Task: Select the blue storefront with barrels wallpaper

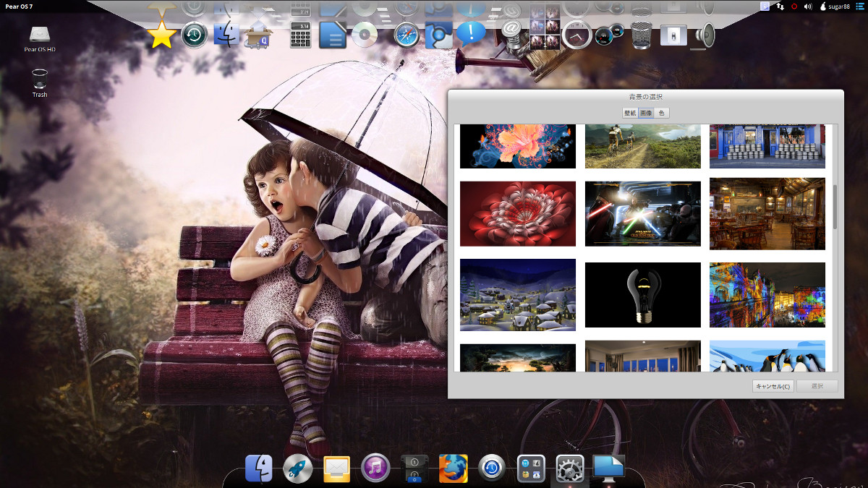Action: (x=767, y=146)
